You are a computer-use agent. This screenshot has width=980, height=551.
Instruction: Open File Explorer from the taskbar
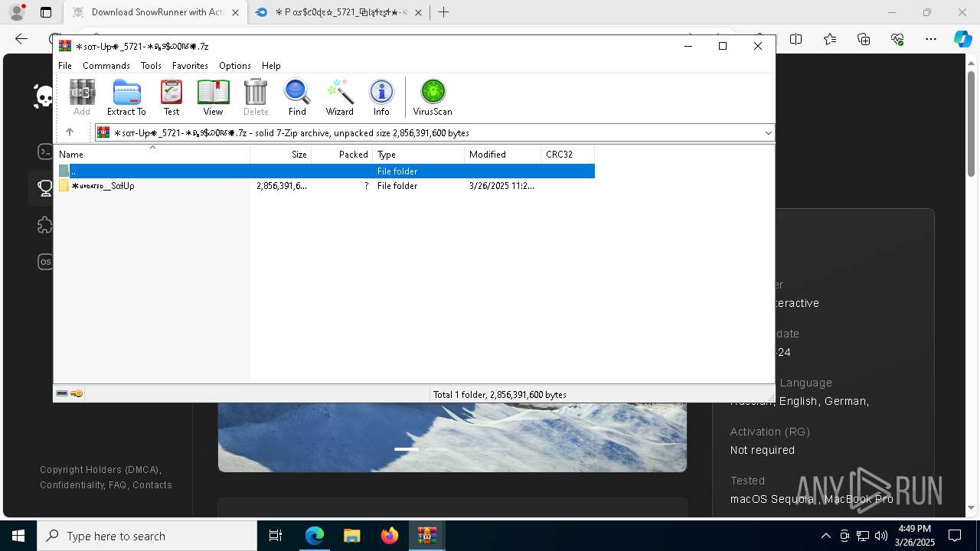point(351,536)
